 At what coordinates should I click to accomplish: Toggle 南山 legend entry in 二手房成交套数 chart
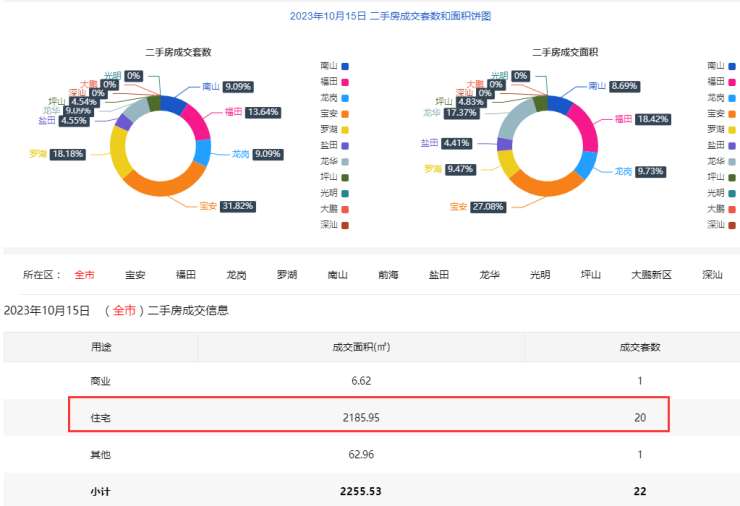pyautogui.click(x=331, y=65)
